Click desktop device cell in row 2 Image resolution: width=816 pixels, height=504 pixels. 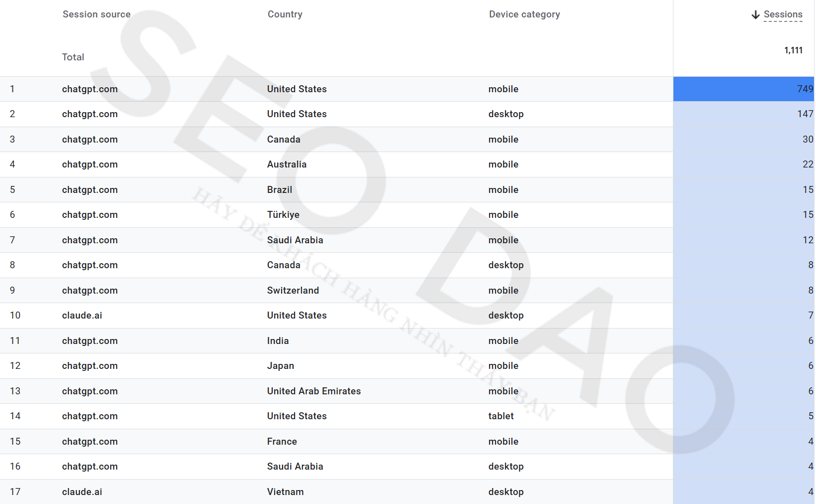[x=506, y=114]
